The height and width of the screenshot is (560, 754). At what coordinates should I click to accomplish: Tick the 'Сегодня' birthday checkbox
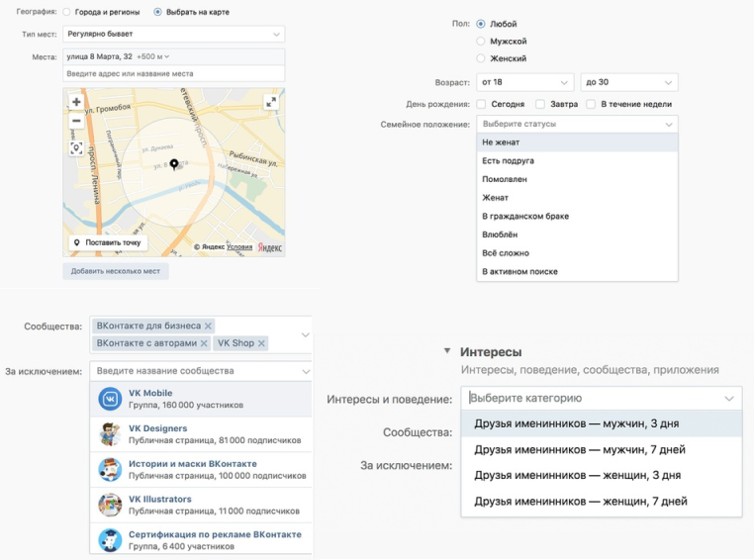[x=481, y=104]
